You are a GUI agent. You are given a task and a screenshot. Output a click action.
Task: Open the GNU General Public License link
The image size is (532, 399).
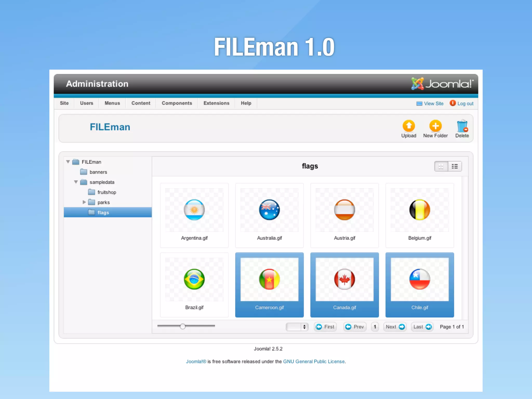314,362
